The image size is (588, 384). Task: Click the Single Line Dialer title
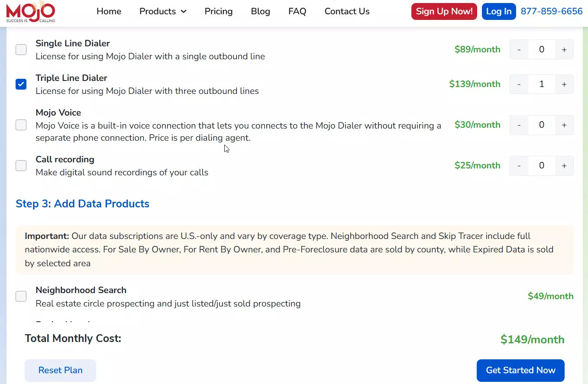pos(73,43)
